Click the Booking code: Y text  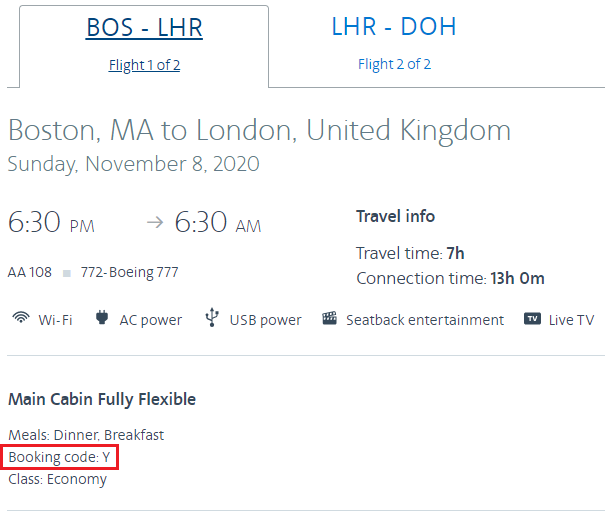(59, 457)
